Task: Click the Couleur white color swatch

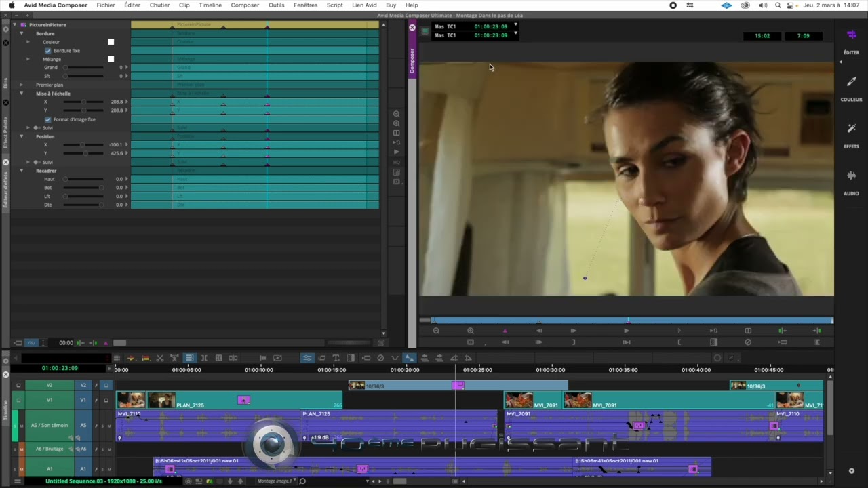Action: pyautogui.click(x=111, y=42)
